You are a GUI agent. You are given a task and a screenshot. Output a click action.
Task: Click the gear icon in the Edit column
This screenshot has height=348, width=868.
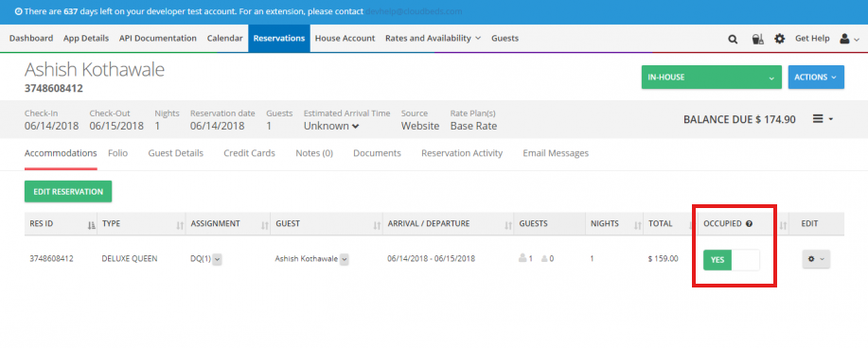tap(816, 259)
